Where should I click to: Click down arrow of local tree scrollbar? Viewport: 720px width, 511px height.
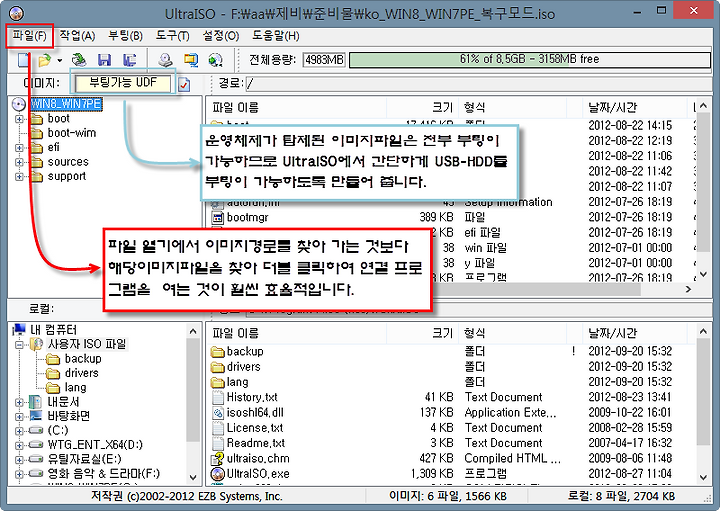[193, 477]
